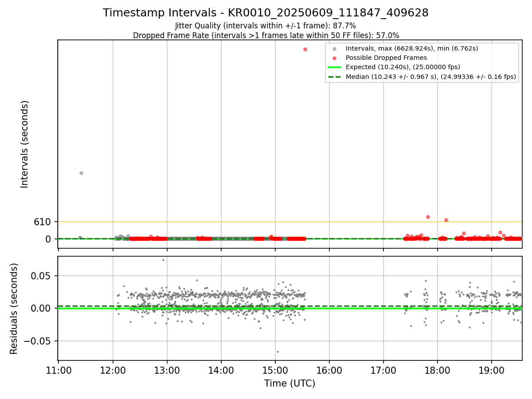This screenshot has width=532, height=399.
Task: Click the plot title 'Timestamp Intervals - KR0010_20250609_111847_409628'
Action: [x=266, y=13]
